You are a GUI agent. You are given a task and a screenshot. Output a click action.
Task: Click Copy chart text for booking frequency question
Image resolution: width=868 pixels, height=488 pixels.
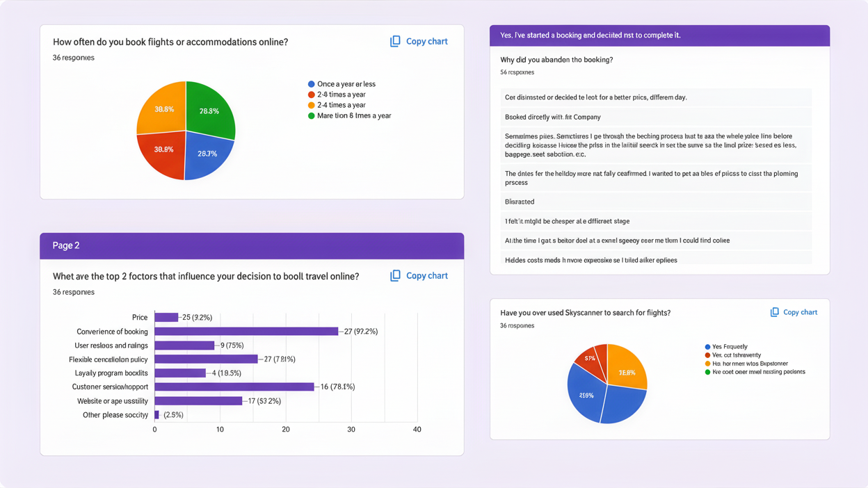click(x=426, y=42)
